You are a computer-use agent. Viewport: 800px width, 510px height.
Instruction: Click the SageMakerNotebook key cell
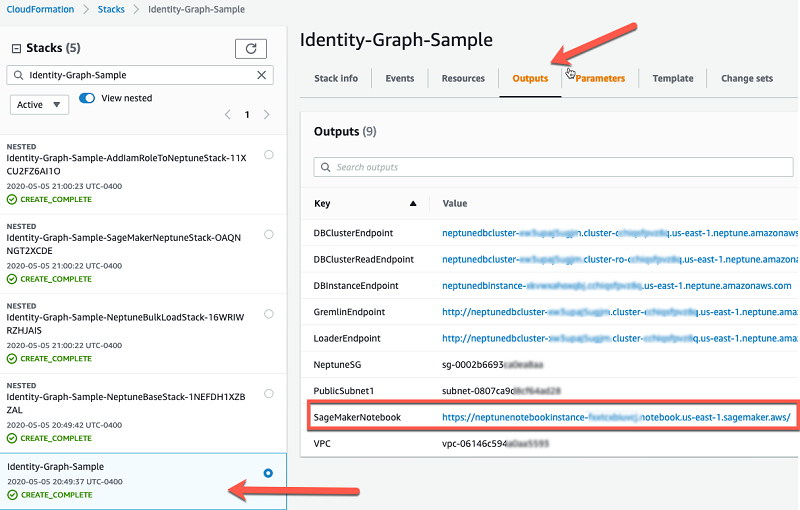(357, 417)
